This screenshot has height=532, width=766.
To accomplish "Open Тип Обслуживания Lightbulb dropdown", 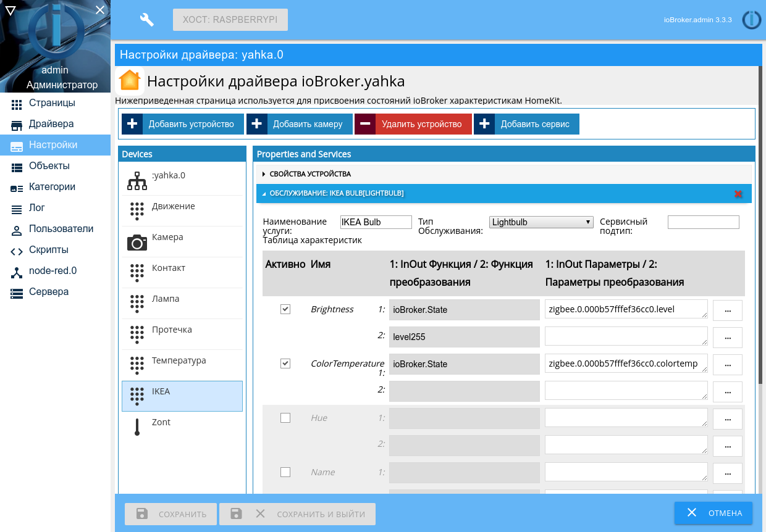I will tap(541, 222).
